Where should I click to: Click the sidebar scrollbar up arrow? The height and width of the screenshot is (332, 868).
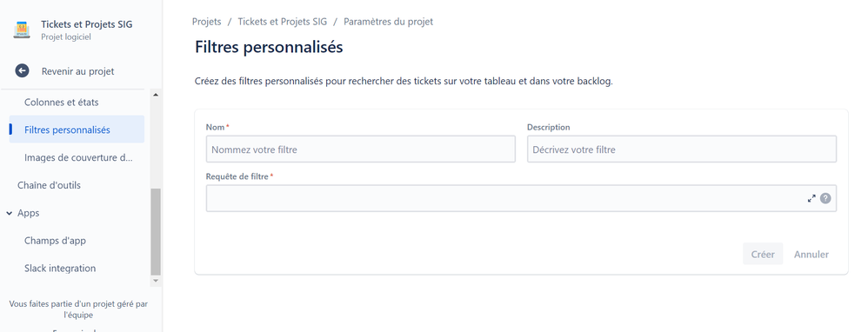[x=156, y=95]
